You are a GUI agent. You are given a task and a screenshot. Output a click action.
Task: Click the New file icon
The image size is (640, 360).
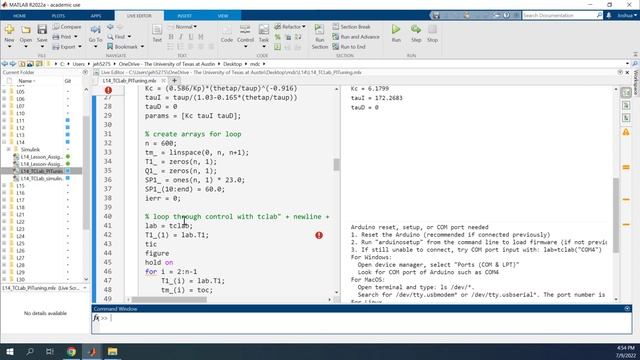coord(9,30)
